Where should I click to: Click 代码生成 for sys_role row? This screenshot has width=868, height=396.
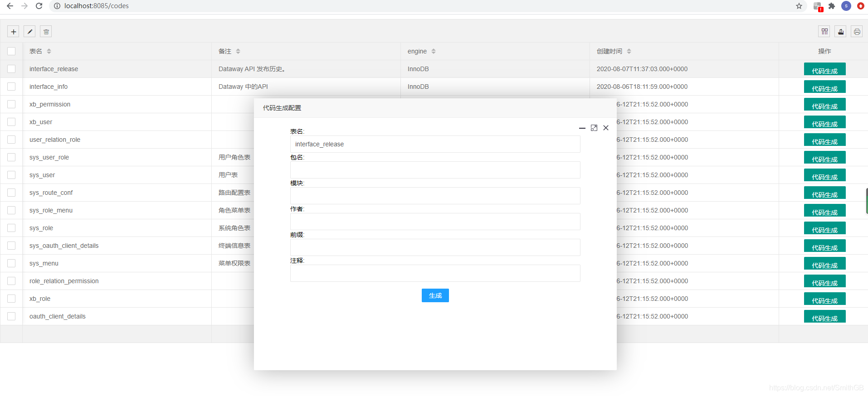point(824,228)
